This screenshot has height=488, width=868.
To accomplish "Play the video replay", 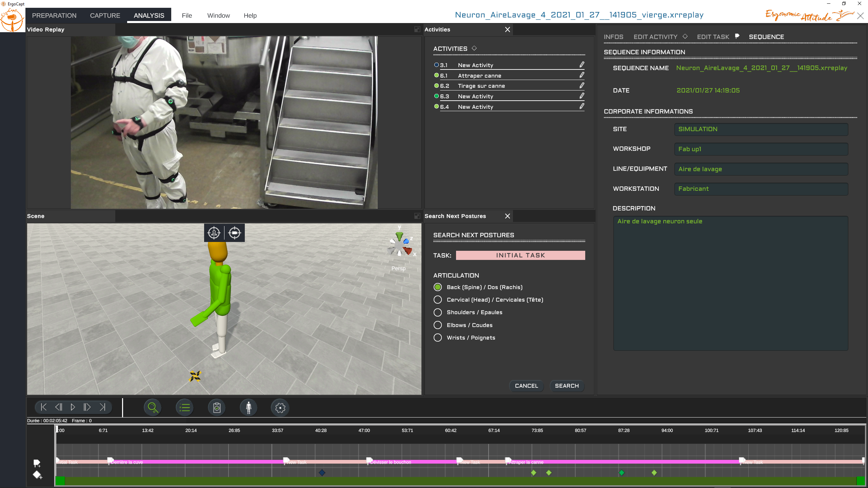I will coord(73,407).
